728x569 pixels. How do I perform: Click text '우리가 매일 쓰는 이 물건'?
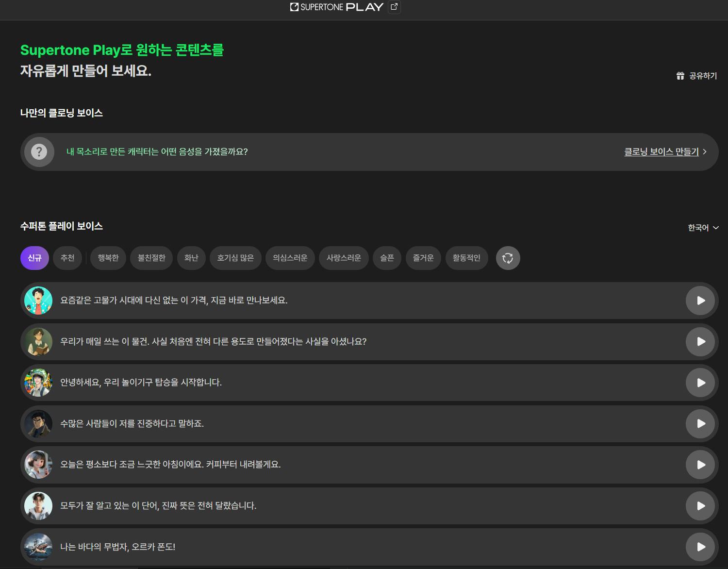104,342
